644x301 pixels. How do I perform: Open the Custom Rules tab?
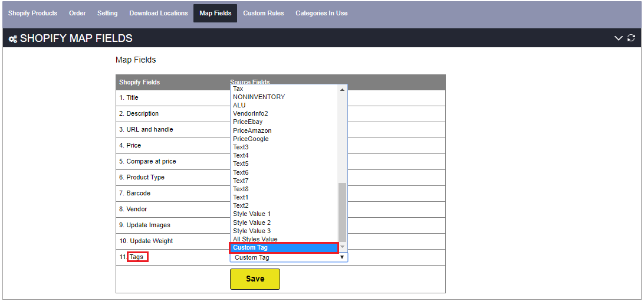click(263, 13)
